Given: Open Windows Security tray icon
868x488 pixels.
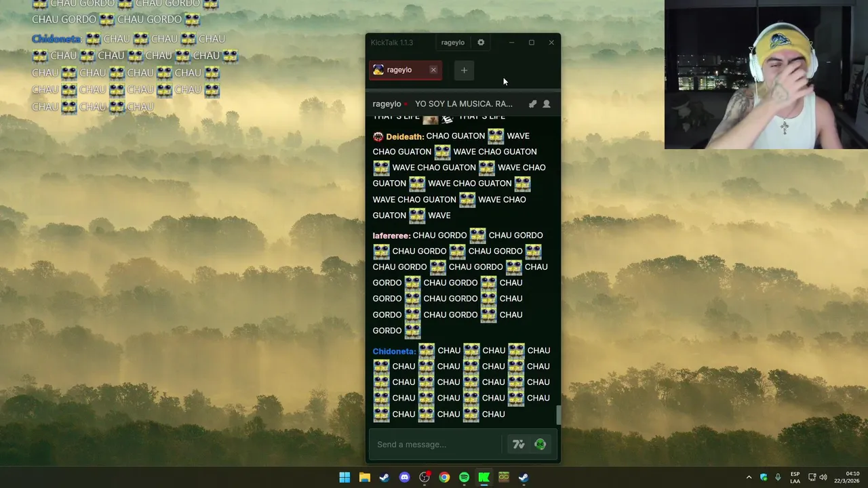Looking at the screenshot, I should [x=764, y=477].
